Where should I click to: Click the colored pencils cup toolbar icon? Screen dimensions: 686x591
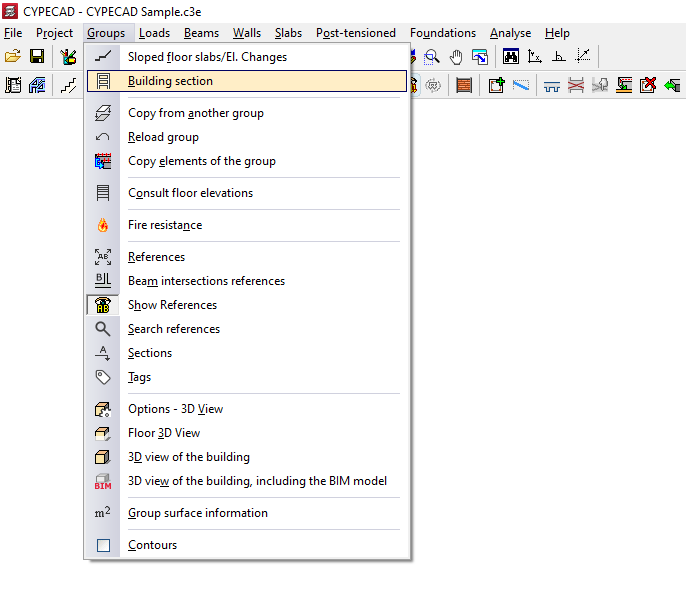pos(68,56)
